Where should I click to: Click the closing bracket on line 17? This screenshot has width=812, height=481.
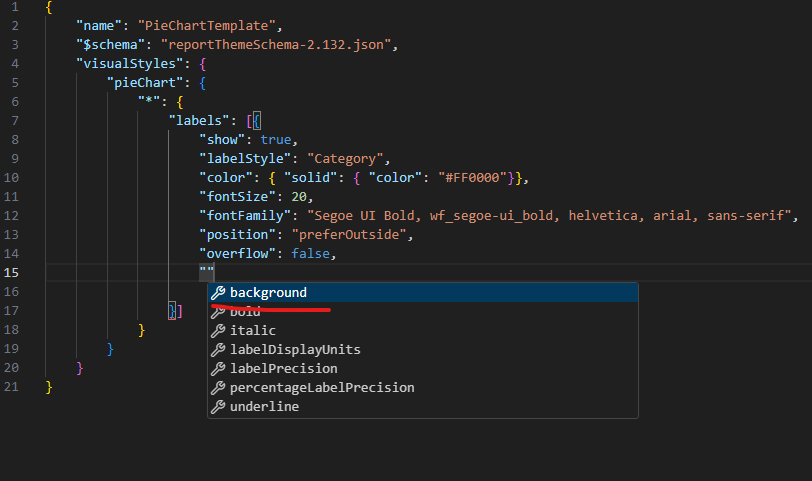(x=180, y=311)
